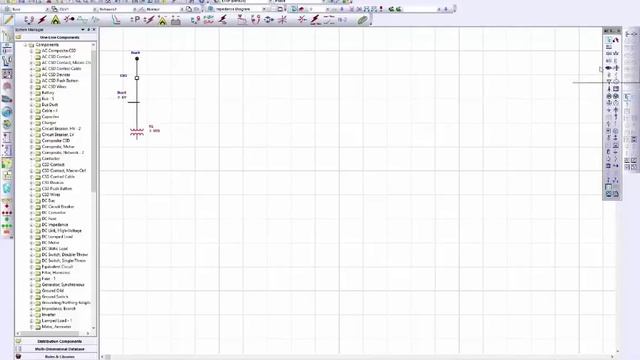Select the circuit breaker symbol on the diagram
Image resolution: width=640 pixels, height=360 pixels.
tap(137, 78)
